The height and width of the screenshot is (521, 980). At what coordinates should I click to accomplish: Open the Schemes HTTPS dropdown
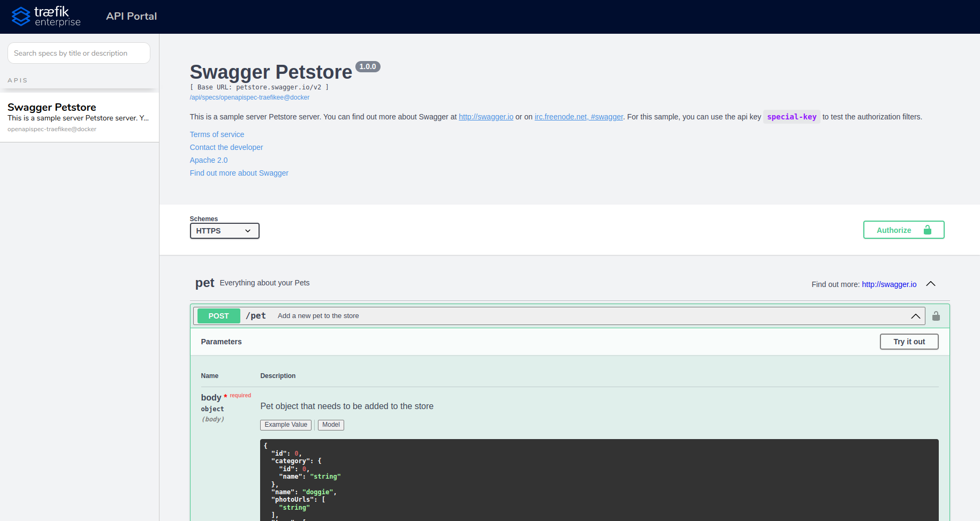pyautogui.click(x=224, y=231)
